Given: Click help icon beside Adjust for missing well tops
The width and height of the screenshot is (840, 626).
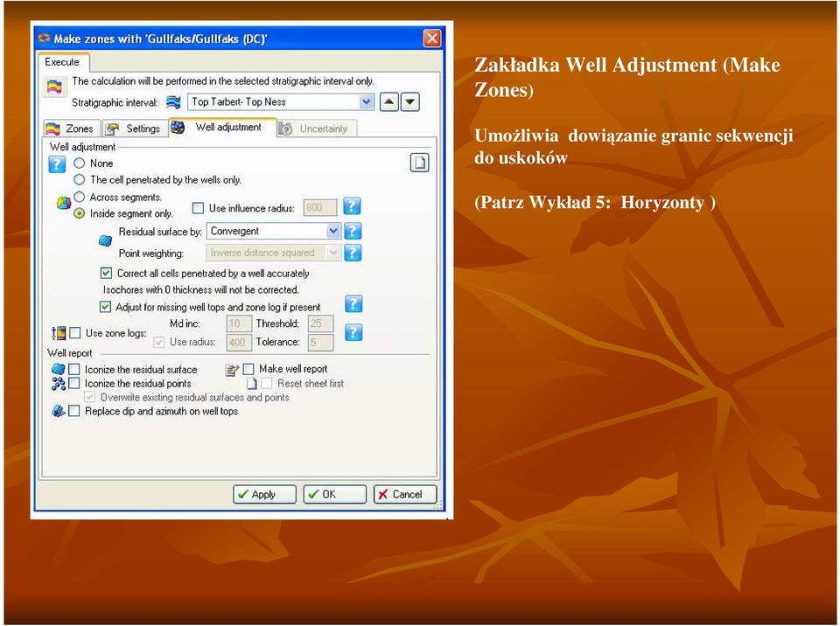Looking at the screenshot, I should 353,304.
